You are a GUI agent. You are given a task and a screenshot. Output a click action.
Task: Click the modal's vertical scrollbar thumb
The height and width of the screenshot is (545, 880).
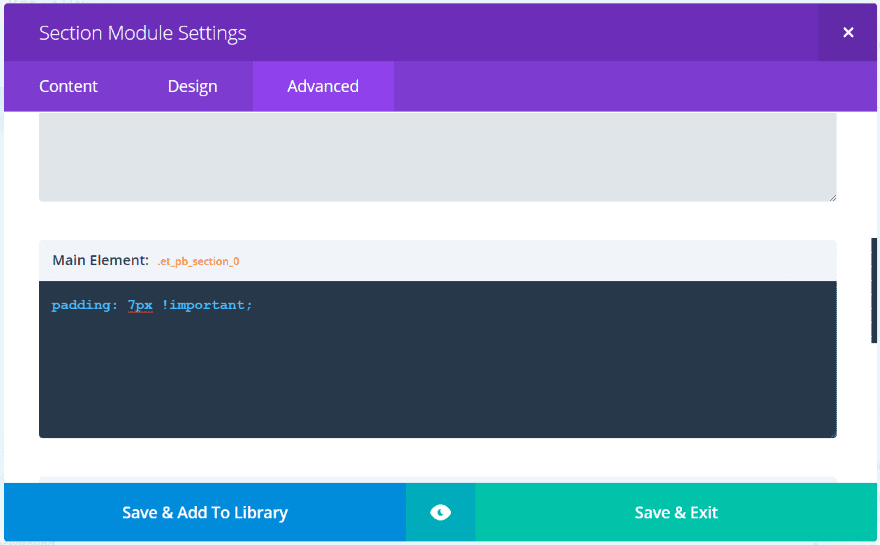coord(874,290)
